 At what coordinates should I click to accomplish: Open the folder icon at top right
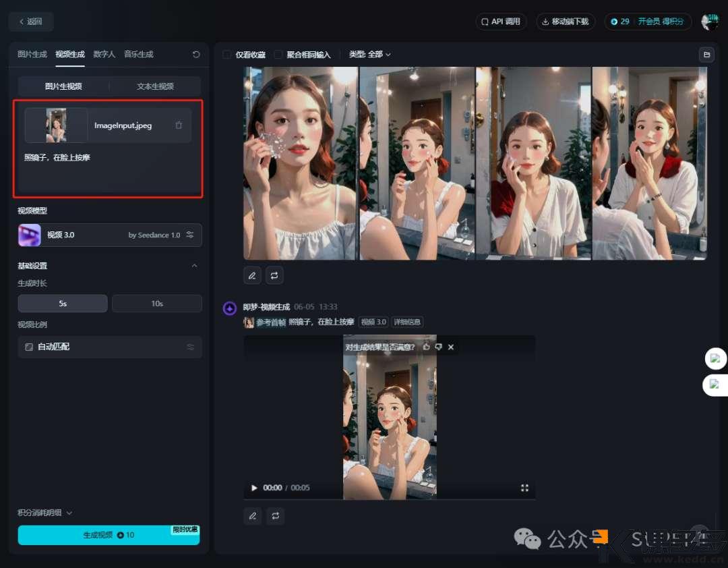[x=706, y=55]
